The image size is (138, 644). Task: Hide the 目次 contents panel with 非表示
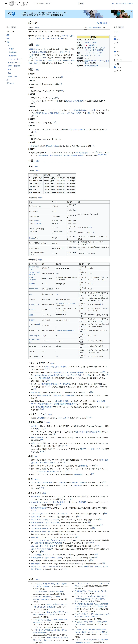14,27
